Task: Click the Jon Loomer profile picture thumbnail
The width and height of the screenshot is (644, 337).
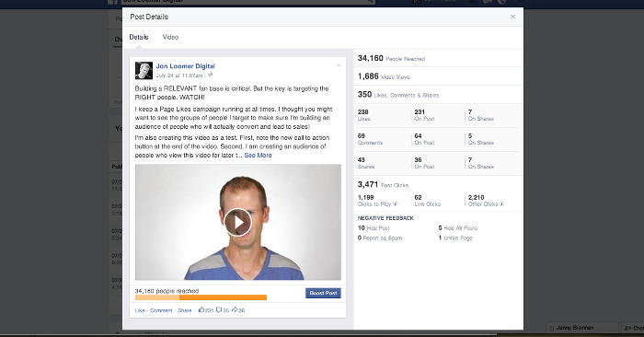Action: (144, 71)
